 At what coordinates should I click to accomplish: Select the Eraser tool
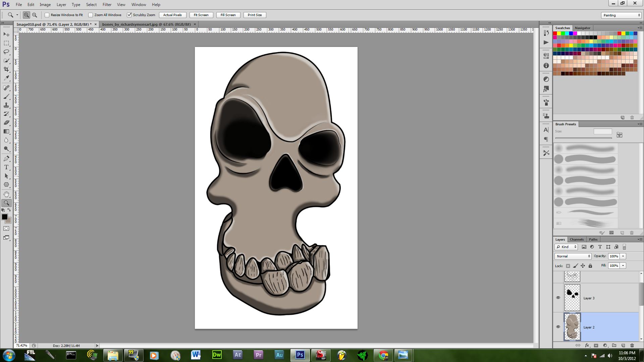click(6, 123)
